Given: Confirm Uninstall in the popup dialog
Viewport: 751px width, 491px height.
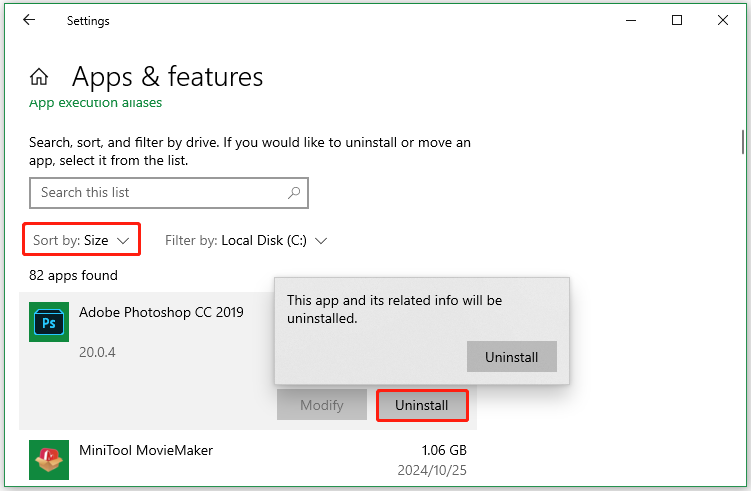Looking at the screenshot, I should 512,357.
